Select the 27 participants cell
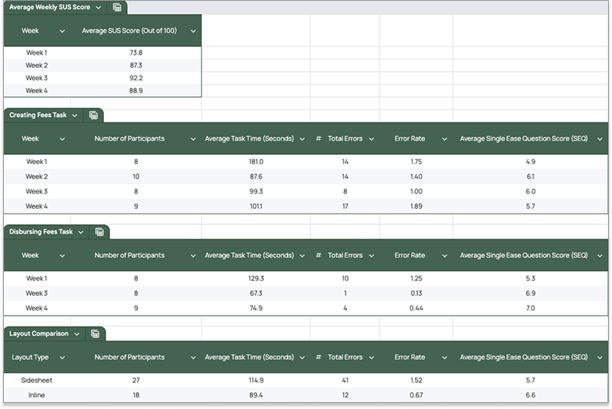The height and width of the screenshot is (409, 612). (136, 380)
